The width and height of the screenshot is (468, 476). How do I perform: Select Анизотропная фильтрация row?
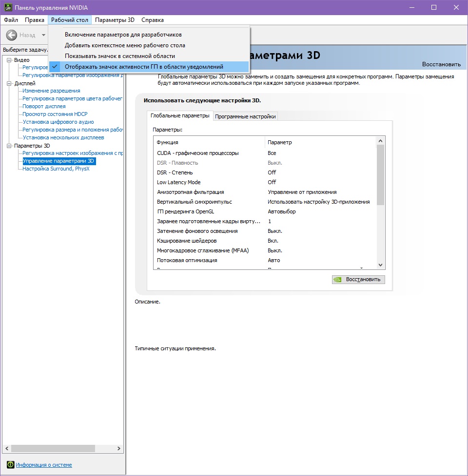click(x=265, y=192)
